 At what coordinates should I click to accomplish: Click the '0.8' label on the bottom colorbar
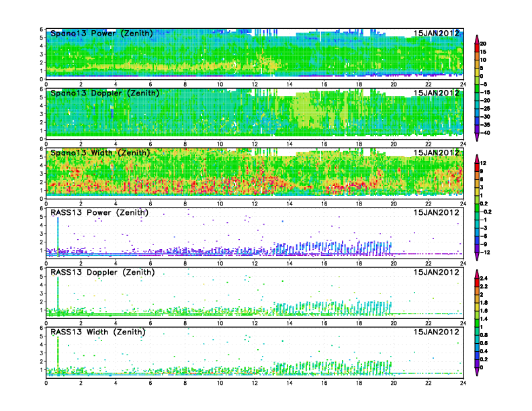pos(484,335)
